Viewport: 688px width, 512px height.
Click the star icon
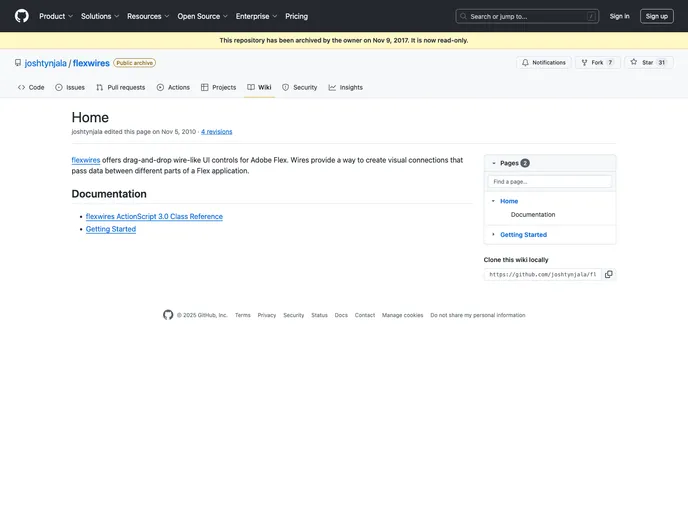coord(634,62)
